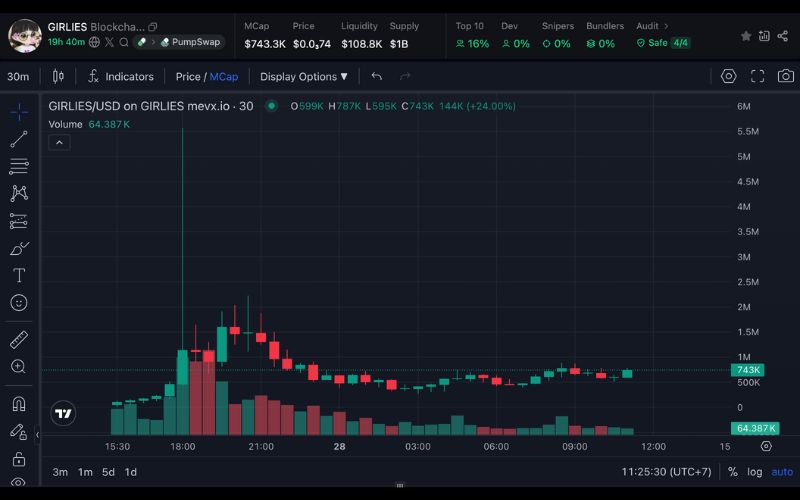
Task: Add GIRLIES to favorites with star
Action: tap(746, 36)
